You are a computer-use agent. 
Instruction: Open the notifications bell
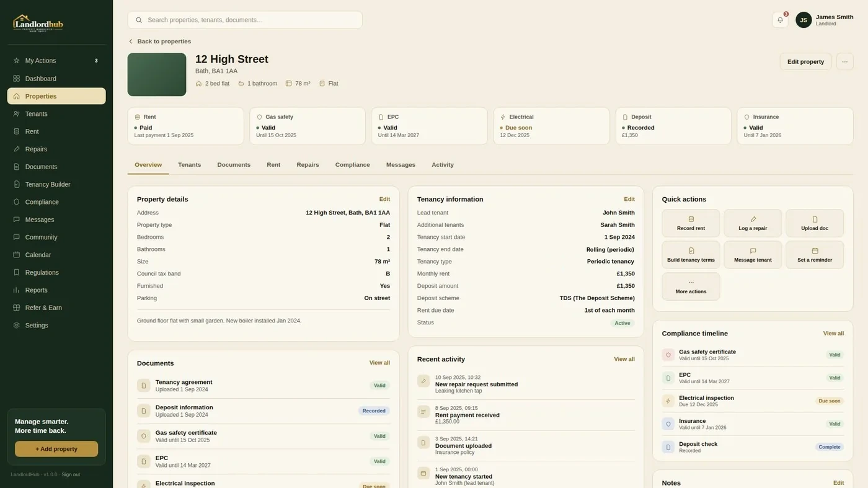click(780, 20)
